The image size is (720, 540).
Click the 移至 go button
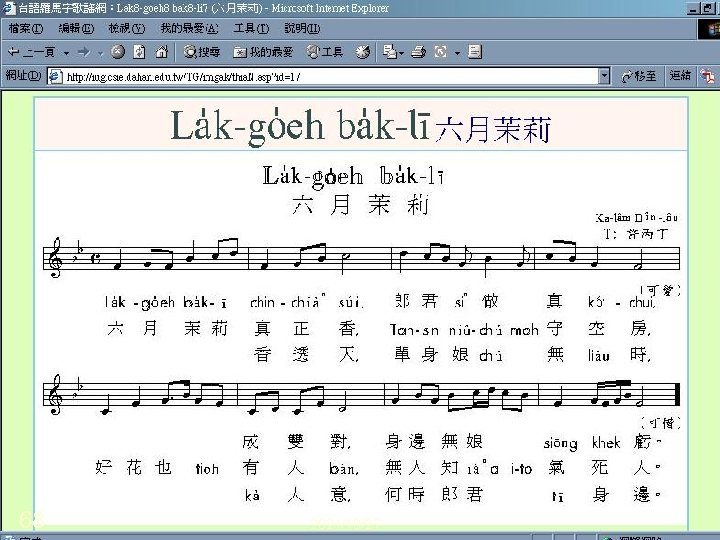[x=639, y=76]
